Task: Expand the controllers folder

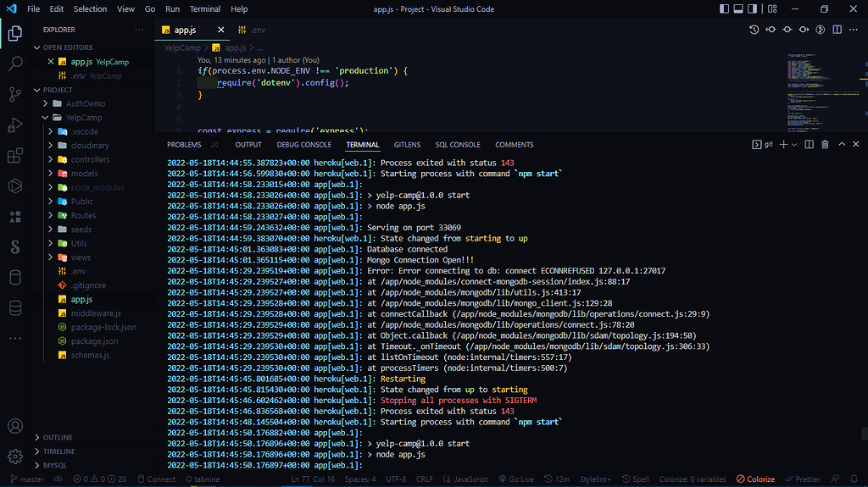Action: point(90,159)
